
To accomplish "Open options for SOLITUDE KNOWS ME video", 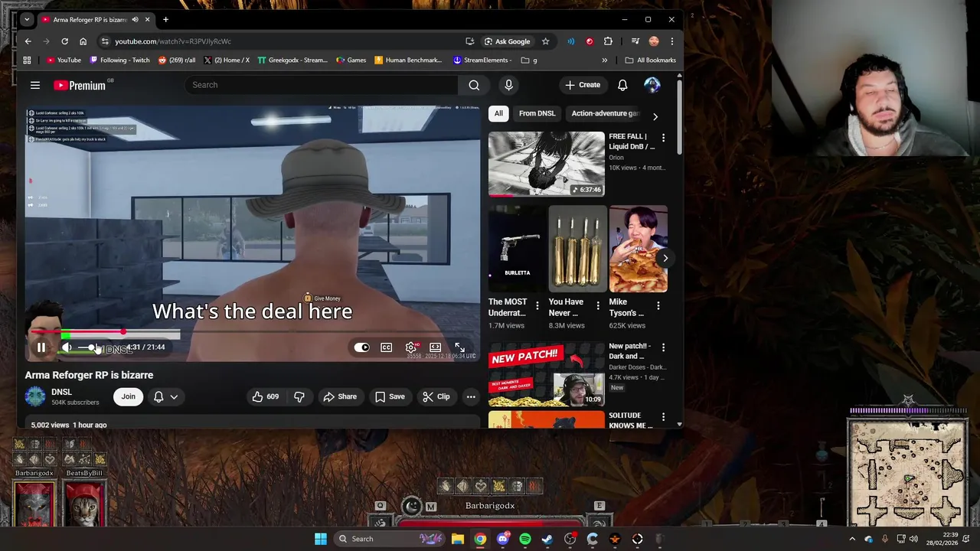I will coord(663,417).
